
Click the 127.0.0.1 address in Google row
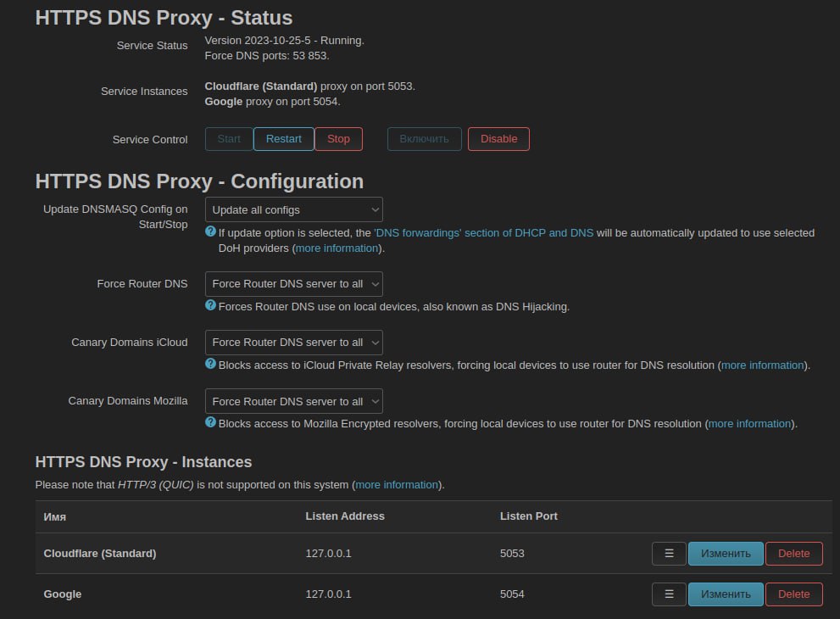tap(328, 594)
